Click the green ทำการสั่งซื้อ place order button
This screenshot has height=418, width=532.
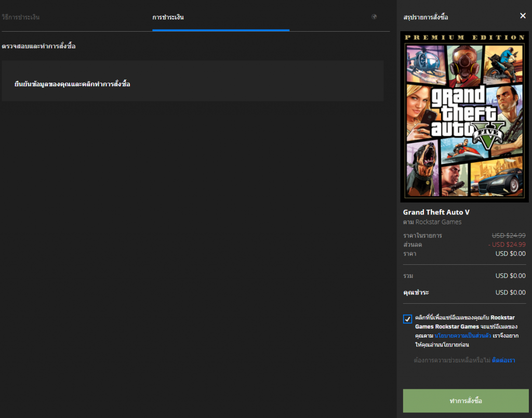pos(465,401)
